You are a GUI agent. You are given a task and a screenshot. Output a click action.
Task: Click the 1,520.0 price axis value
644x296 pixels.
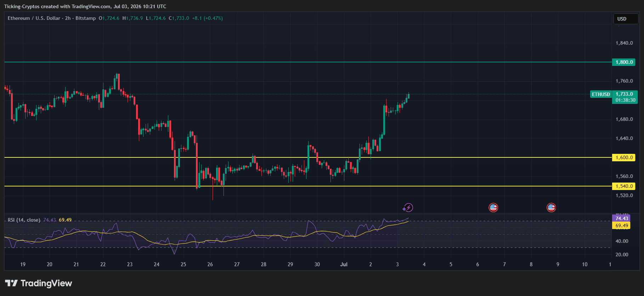click(624, 195)
